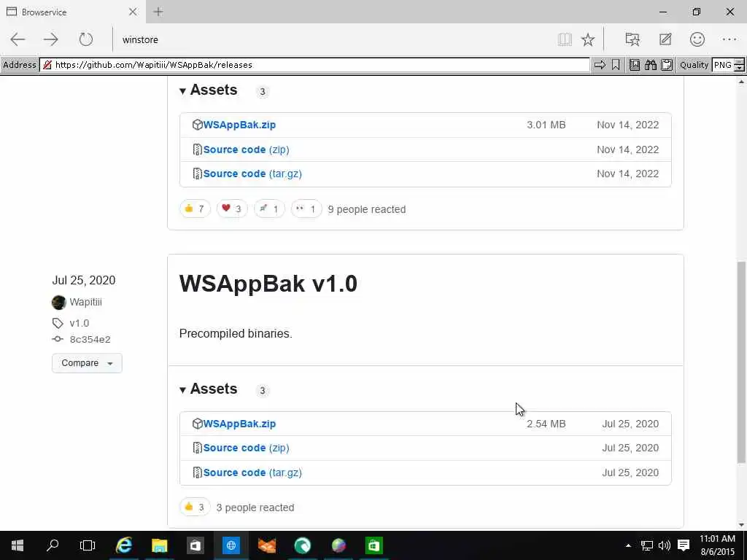This screenshot has height=560, width=747.
Task: Go forward with the forward arrow
Action: 50,39
